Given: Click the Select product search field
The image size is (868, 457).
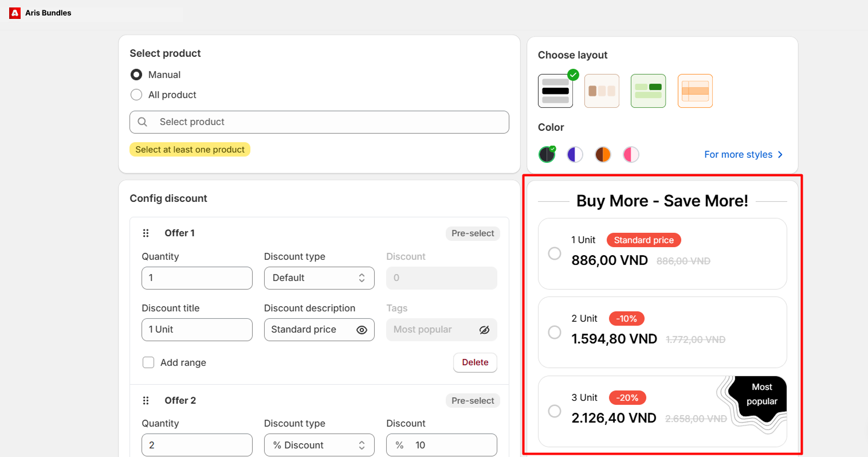Looking at the screenshot, I should coord(319,122).
